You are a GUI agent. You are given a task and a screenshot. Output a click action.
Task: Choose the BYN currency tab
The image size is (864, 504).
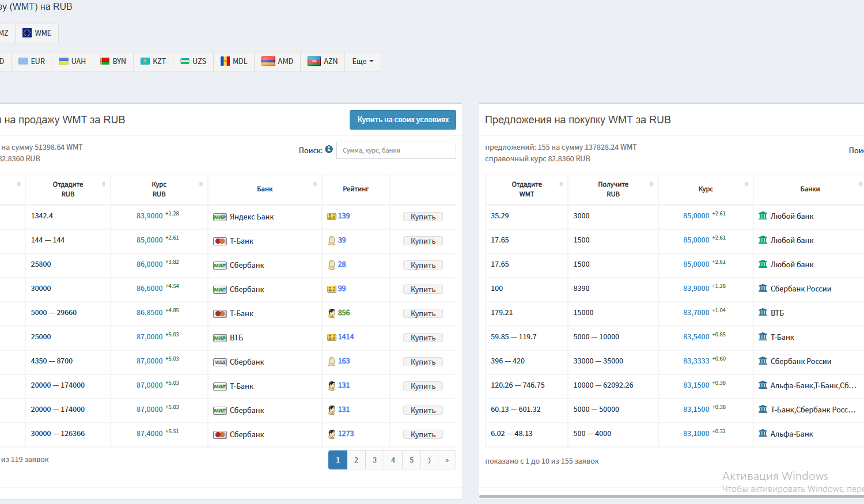pos(113,62)
